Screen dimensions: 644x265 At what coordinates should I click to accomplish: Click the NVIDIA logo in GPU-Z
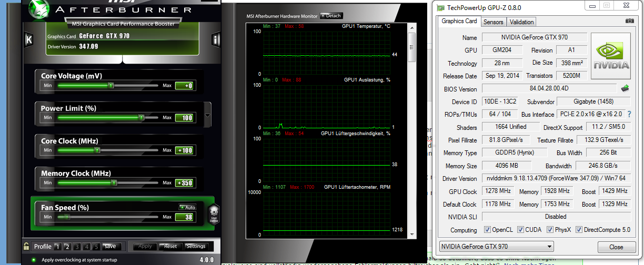pyautogui.click(x=611, y=56)
